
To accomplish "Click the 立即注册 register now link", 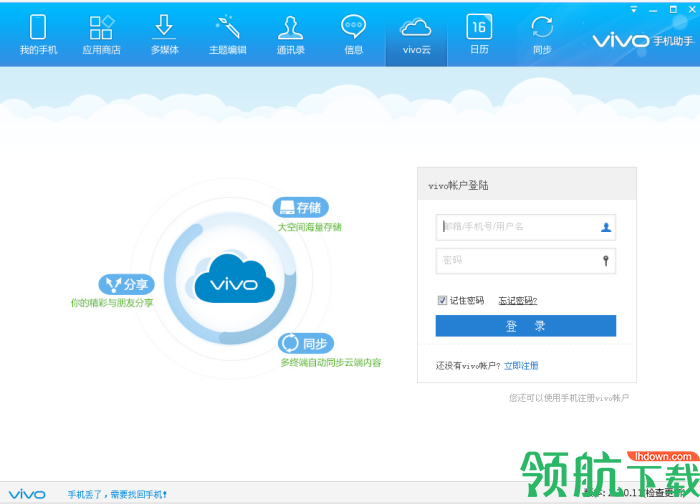I will 521,366.
